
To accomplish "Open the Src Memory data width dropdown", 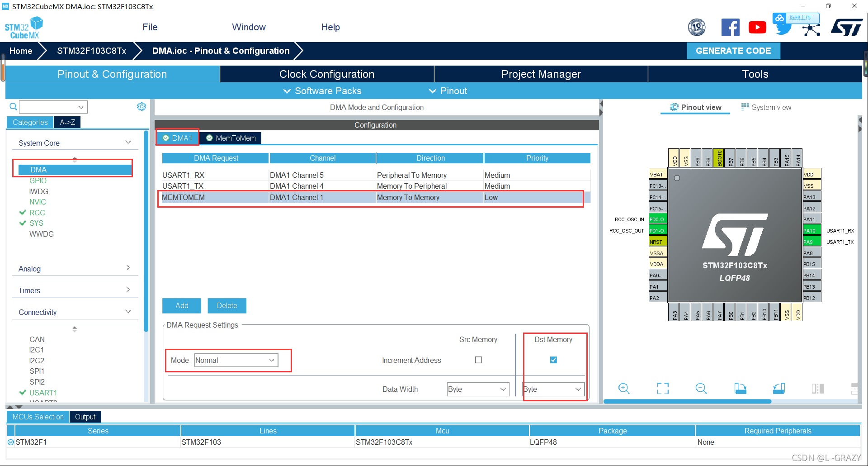I will click(478, 389).
